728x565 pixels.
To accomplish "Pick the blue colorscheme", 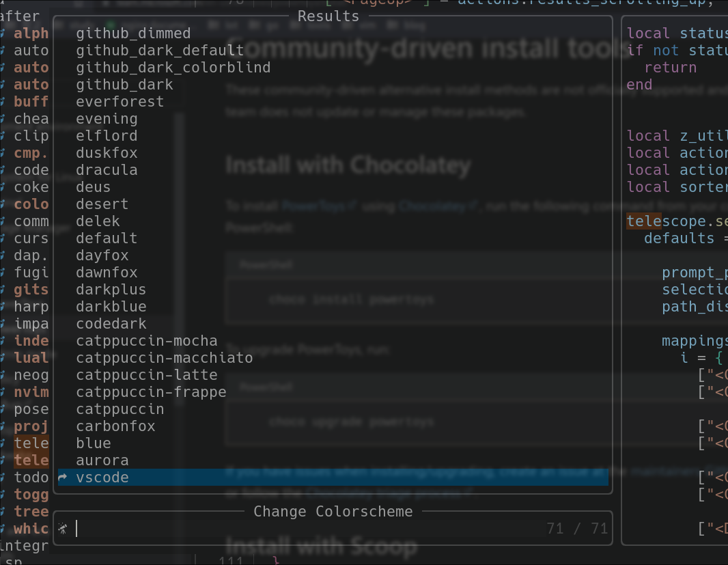I will tap(94, 443).
